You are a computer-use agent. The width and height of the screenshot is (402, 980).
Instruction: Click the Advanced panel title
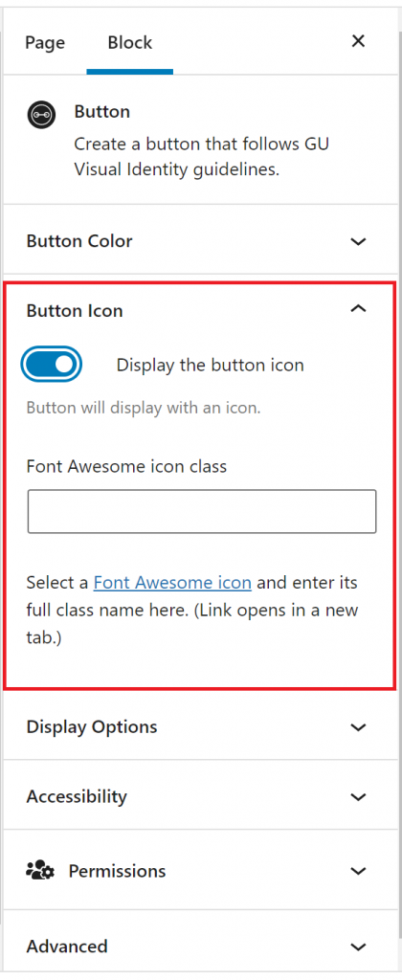pos(67,946)
